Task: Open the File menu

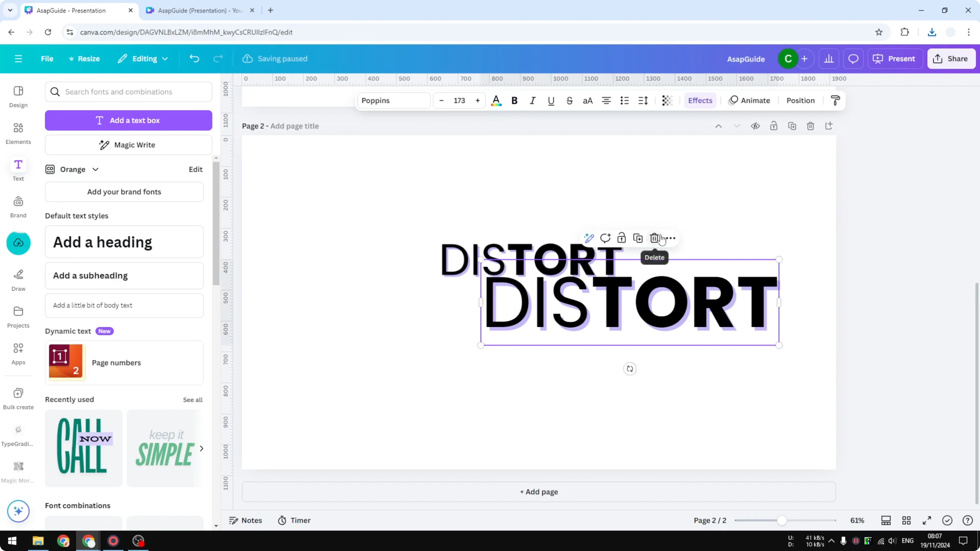Action: click(47, 59)
